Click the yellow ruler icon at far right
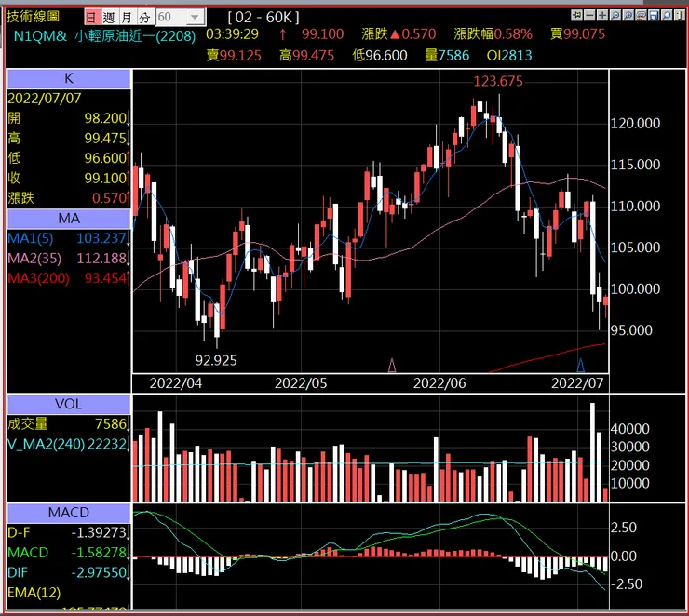The image size is (689, 616). tap(680, 15)
